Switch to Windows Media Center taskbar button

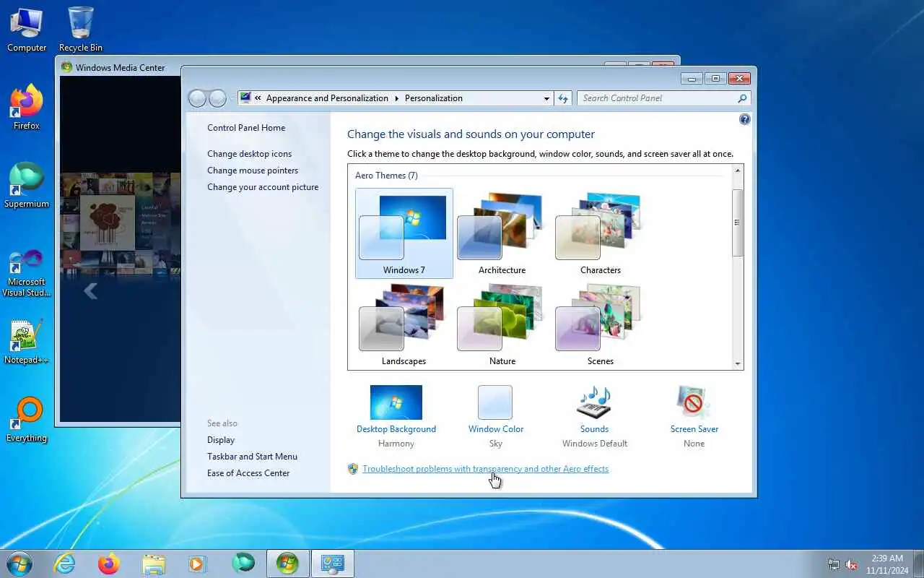287,564
